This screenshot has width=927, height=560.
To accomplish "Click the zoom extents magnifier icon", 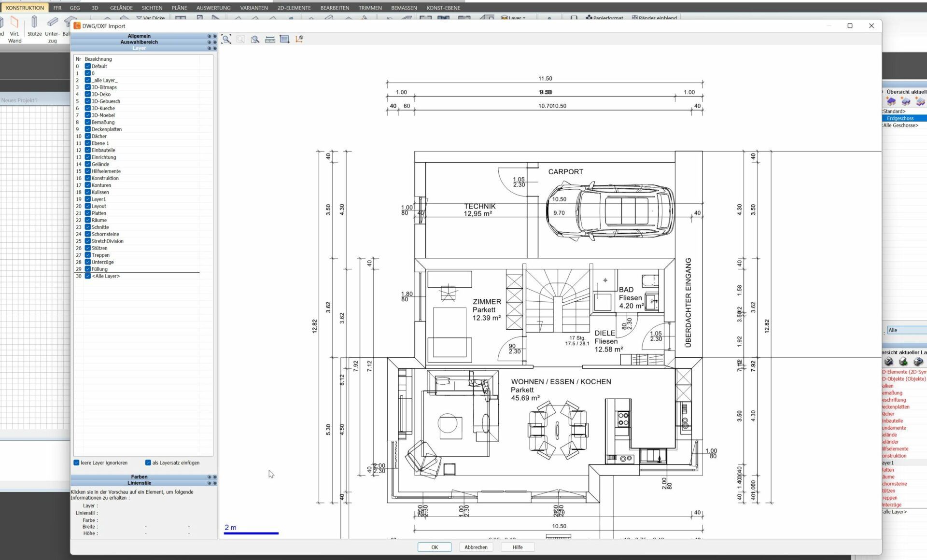I will (x=226, y=39).
